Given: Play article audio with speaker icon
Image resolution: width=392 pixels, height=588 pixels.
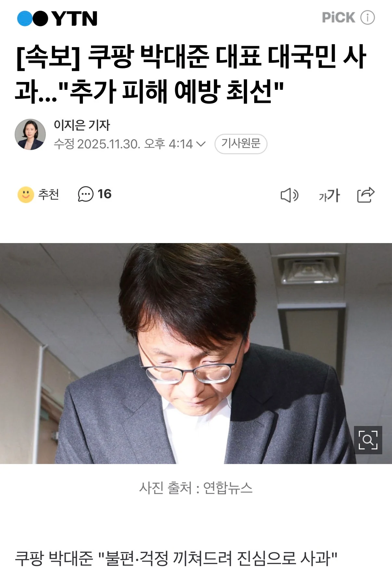Looking at the screenshot, I should coord(289,195).
